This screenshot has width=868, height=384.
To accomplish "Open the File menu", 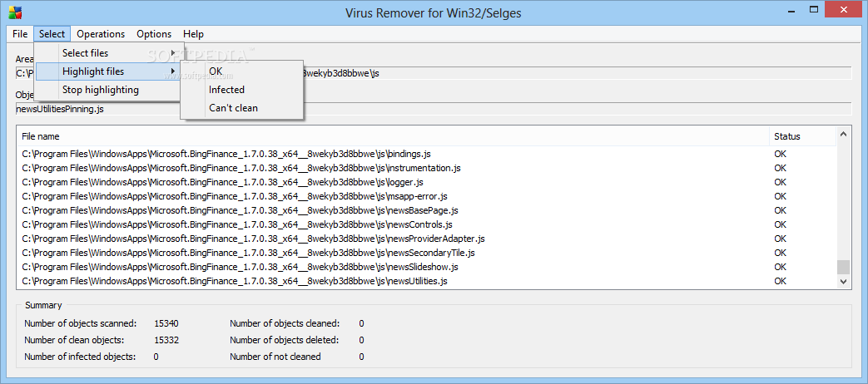I will 20,34.
